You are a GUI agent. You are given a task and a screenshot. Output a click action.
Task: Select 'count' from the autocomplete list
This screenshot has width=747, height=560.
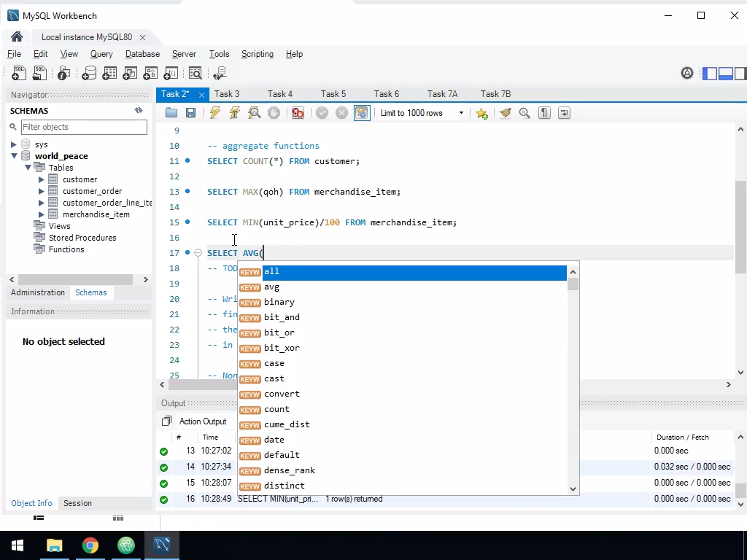tap(276, 409)
